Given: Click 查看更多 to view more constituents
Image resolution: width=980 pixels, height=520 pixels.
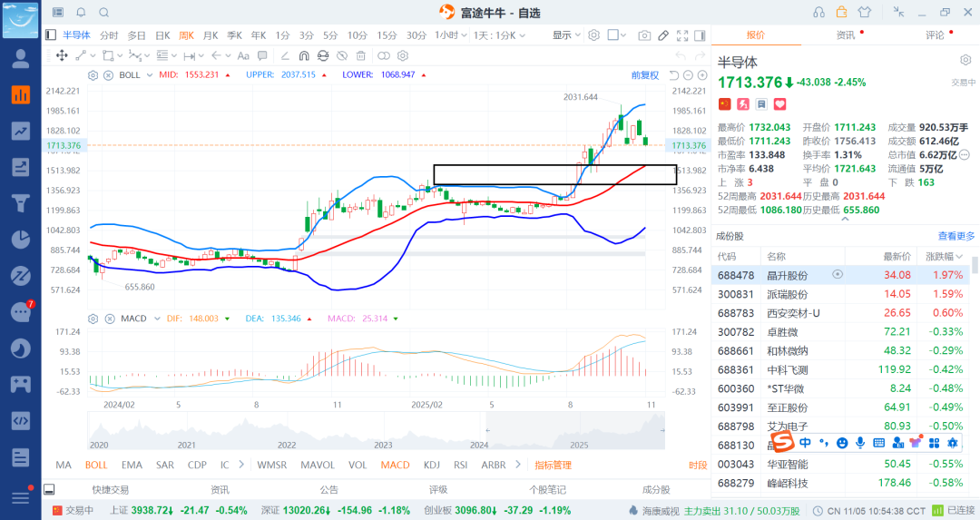Looking at the screenshot, I should click(956, 236).
